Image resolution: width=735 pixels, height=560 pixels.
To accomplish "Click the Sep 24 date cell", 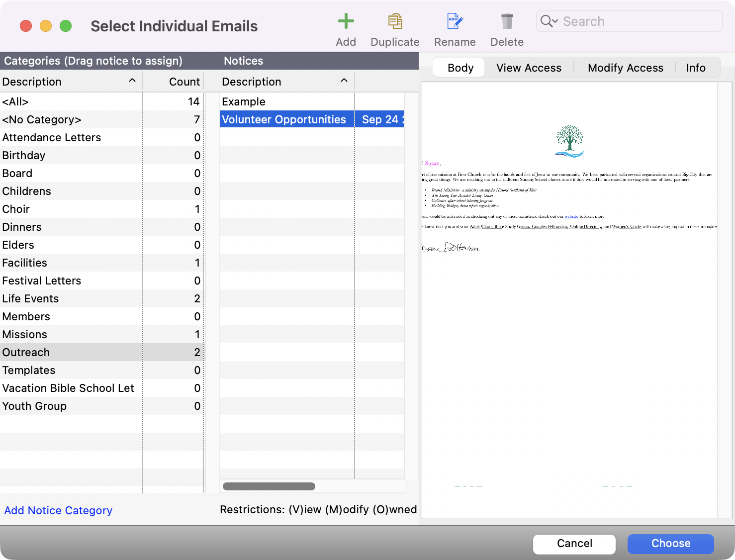I will point(380,119).
